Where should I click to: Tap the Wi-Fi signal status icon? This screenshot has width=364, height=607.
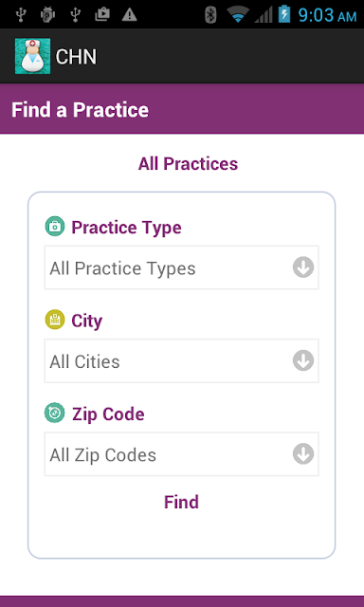pos(238,15)
